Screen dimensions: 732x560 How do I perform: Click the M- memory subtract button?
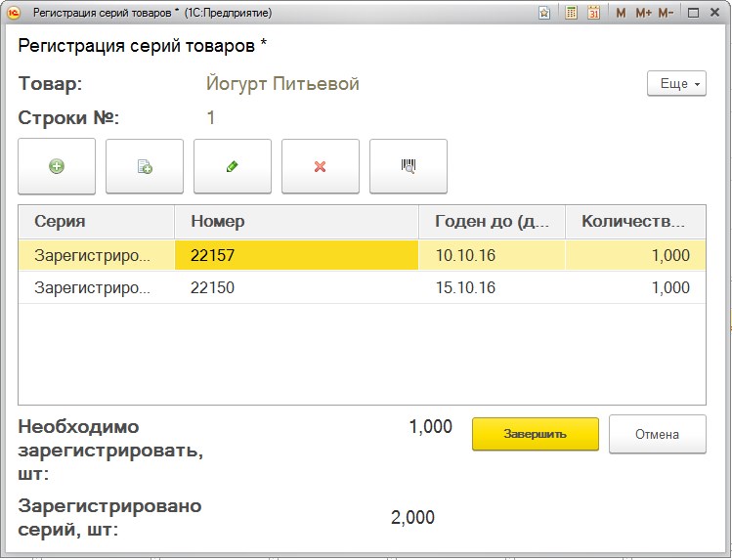pos(667,13)
